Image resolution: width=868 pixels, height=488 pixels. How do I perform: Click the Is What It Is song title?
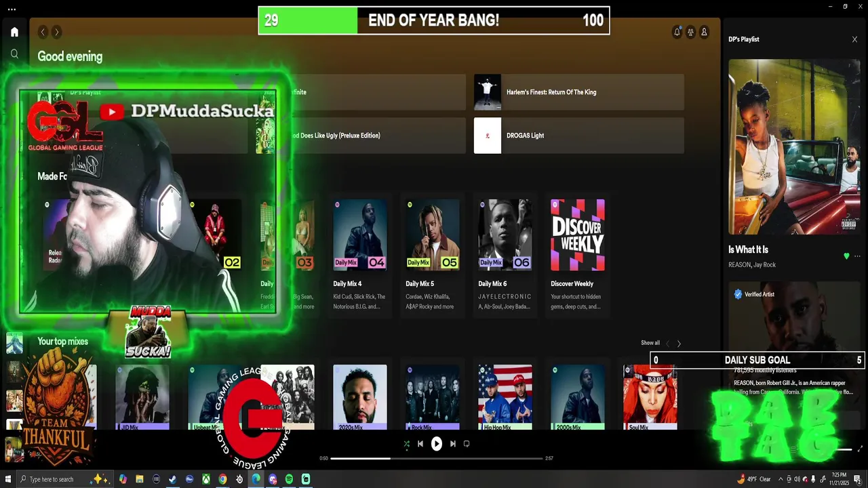(748, 249)
